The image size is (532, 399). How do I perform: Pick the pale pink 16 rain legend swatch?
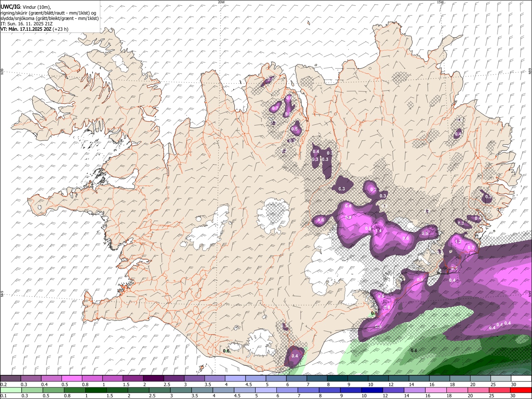436,390
